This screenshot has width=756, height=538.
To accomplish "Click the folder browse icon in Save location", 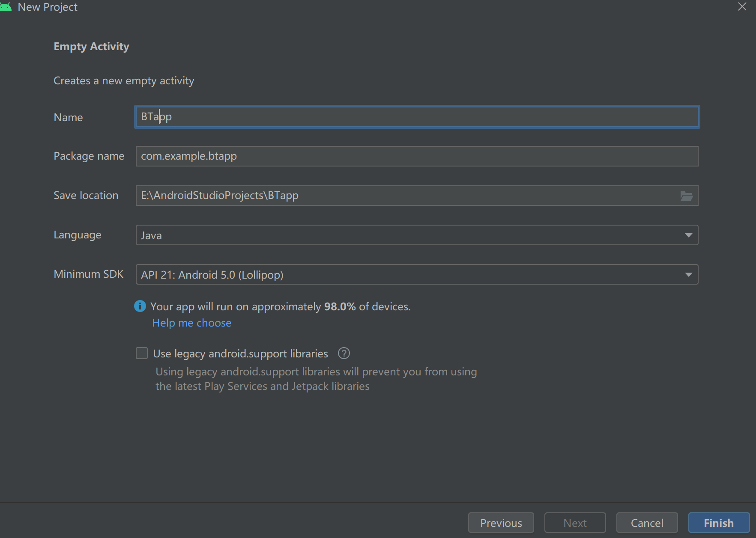I will click(x=687, y=196).
